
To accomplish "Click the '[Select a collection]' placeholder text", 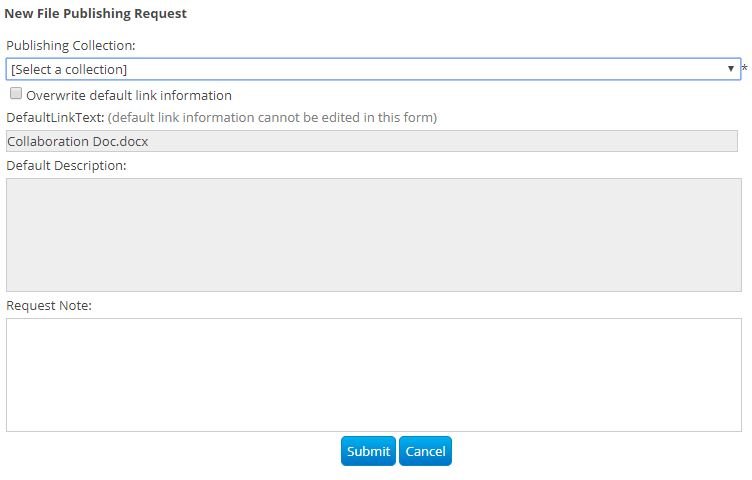I will [x=70, y=69].
